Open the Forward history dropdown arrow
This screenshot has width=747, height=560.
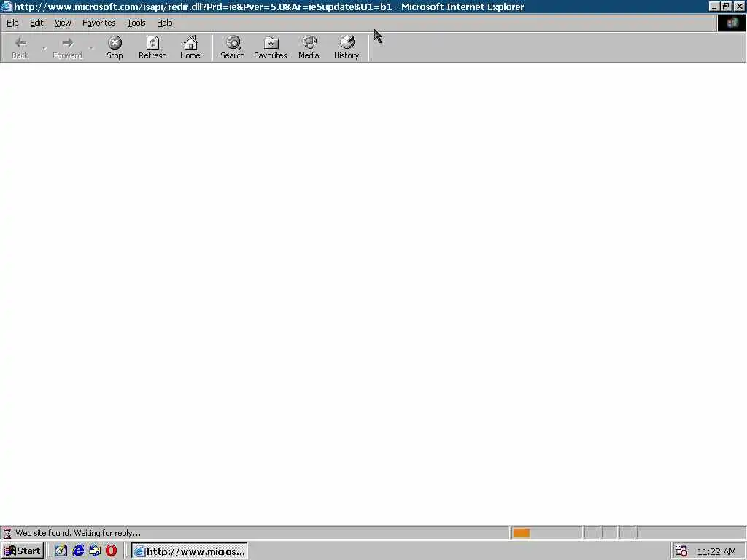tap(91, 47)
